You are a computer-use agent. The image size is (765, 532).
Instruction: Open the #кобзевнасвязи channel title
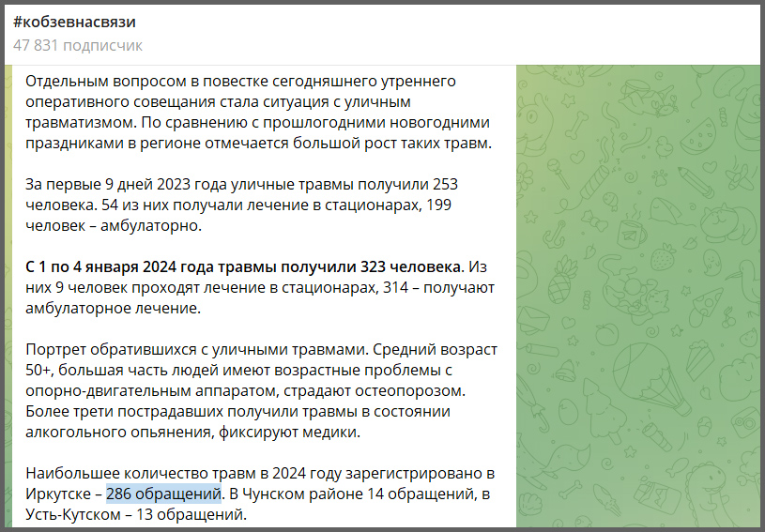click(74, 22)
